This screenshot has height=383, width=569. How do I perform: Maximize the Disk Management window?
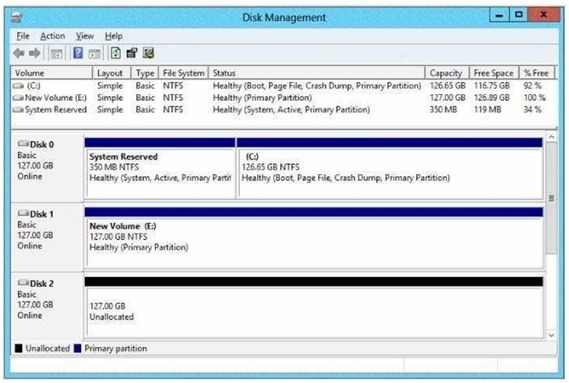[519, 15]
